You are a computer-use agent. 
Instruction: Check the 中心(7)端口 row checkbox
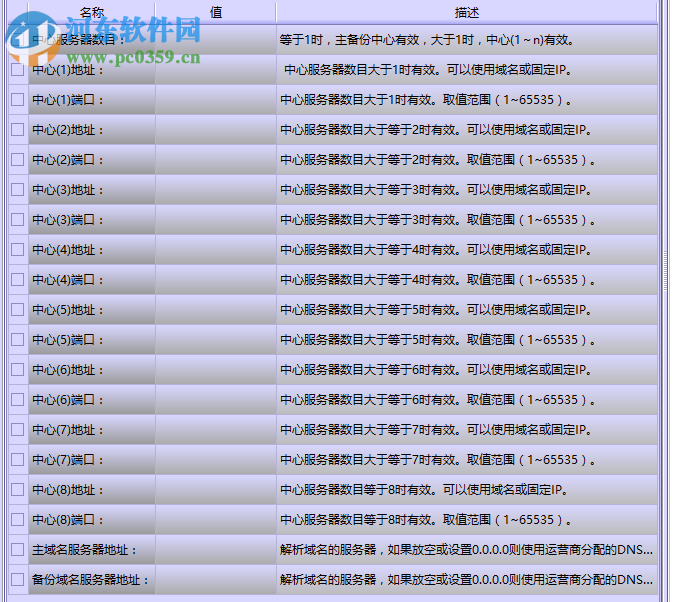click(18, 460)
